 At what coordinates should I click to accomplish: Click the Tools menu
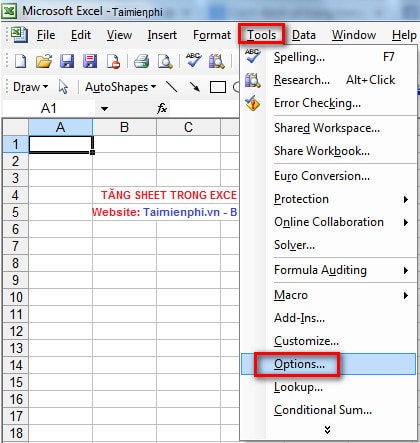tap(262, 35)
